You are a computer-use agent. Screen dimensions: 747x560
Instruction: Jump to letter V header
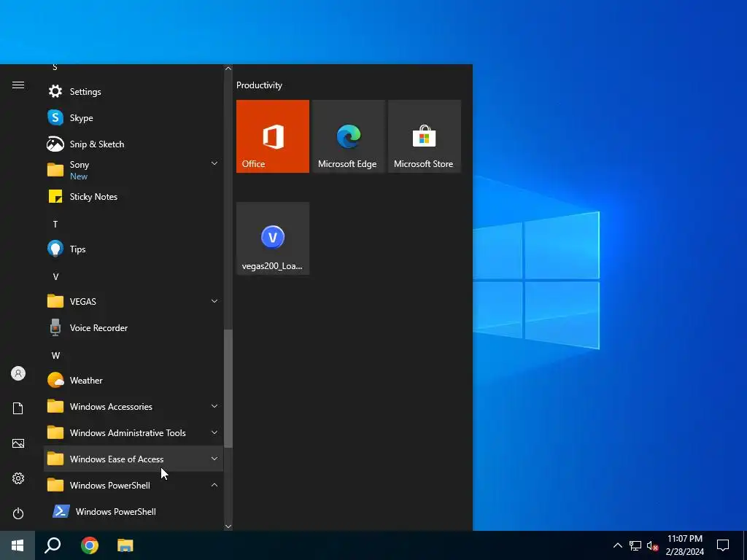click(x=55, y=276)
